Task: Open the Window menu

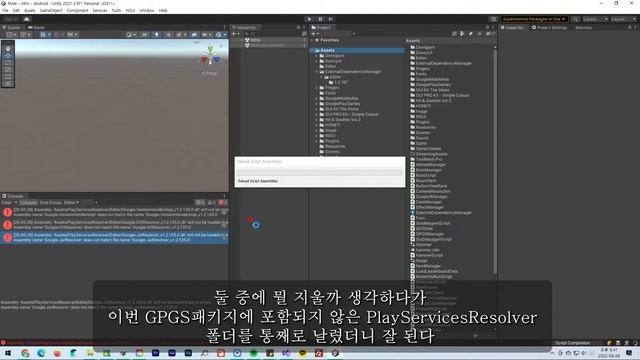Action: (147, 11)
